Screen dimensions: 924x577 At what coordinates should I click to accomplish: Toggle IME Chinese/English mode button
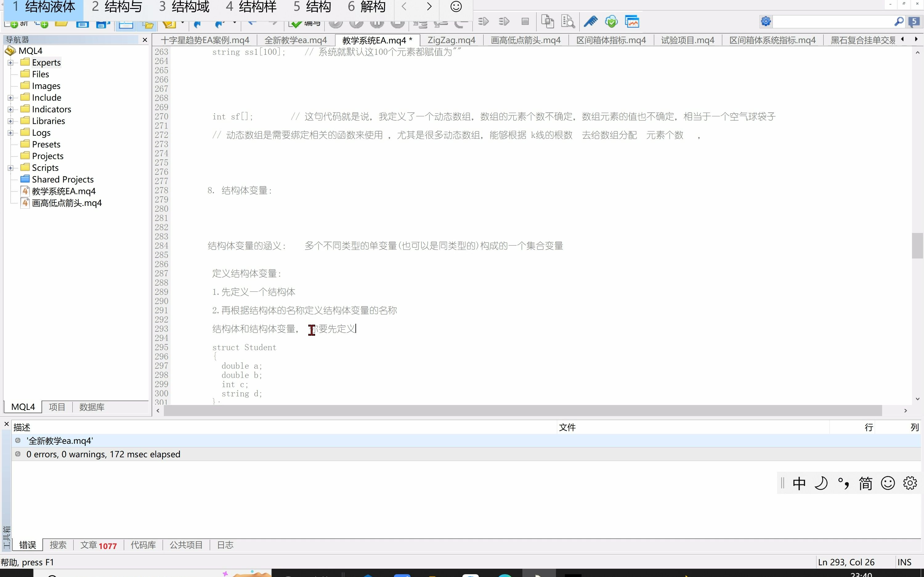coord(799,483)
